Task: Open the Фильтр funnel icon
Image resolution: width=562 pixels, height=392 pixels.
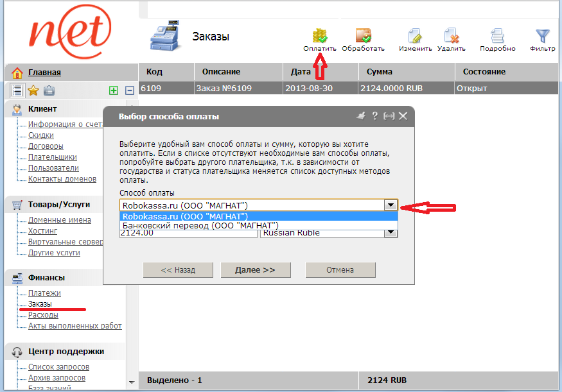Action: click(543, 37)
